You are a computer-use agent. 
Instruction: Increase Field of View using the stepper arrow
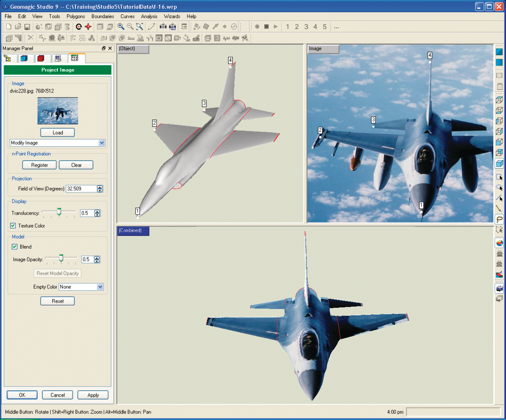100,187
